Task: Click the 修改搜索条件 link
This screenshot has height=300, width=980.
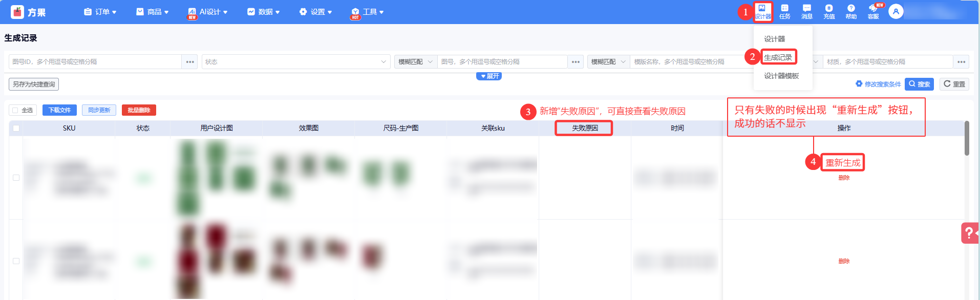Action: click(883, 84)
